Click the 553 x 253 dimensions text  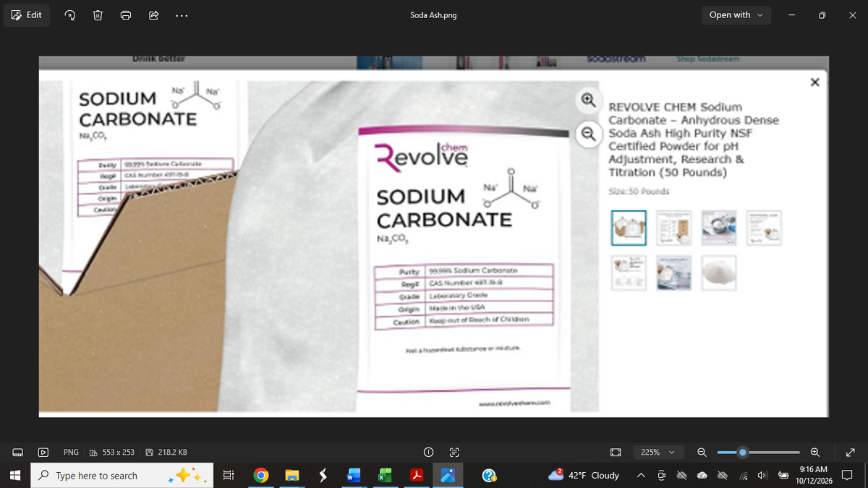tap(118, 453)
